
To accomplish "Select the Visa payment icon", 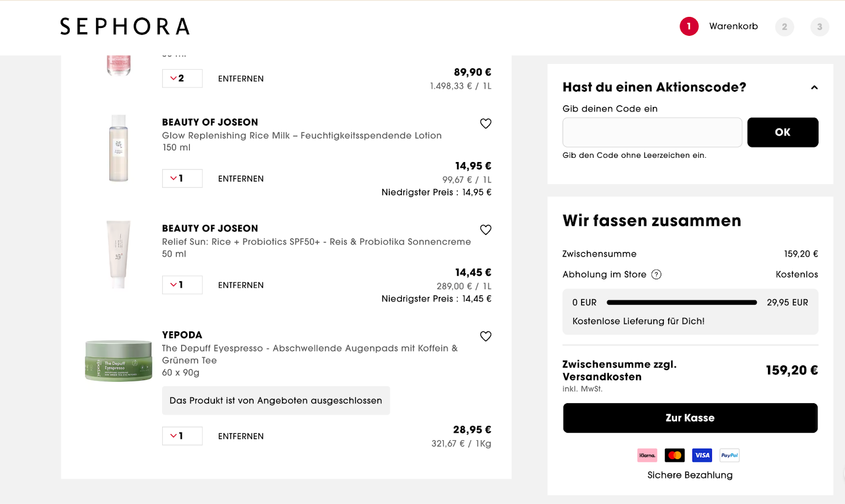I will [x=702, y=455].
